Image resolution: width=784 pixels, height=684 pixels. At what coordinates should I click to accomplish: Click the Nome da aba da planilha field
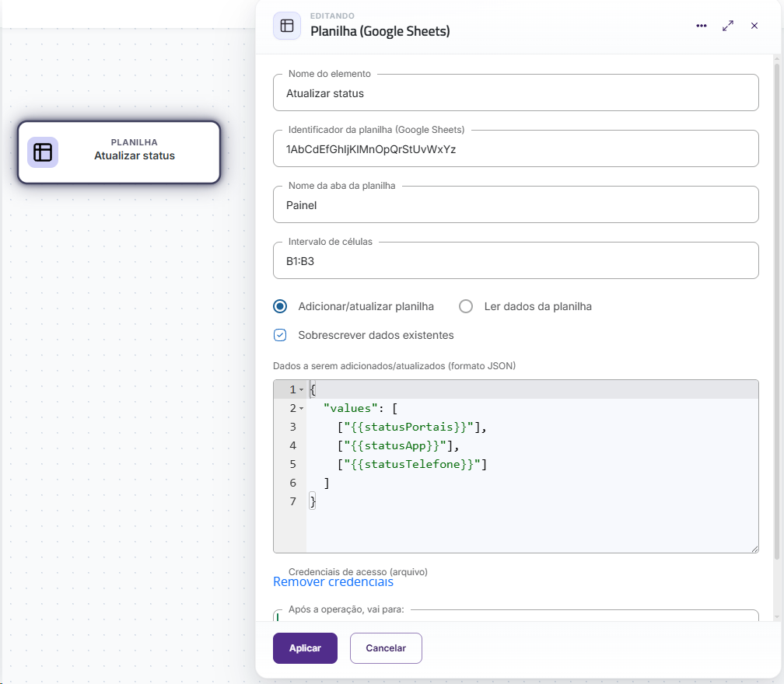(516, 205)
